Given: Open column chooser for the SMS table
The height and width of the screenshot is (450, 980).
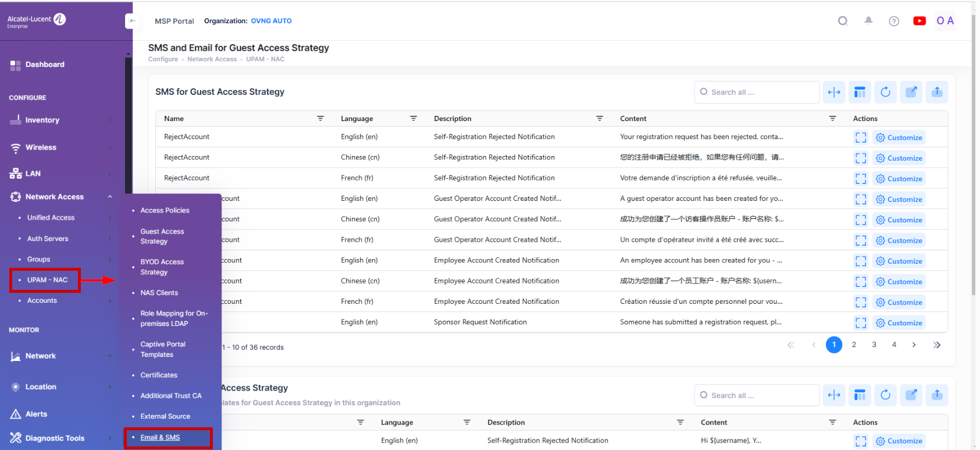Looking at the screenshot, I should coord(860,92).
